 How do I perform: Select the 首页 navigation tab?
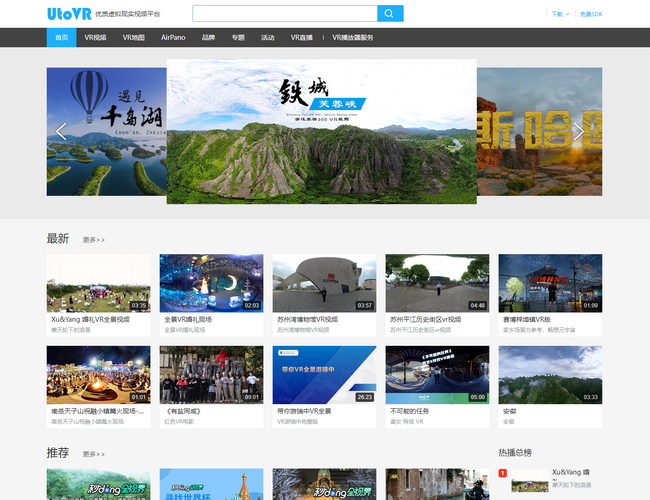pos(61,37)
